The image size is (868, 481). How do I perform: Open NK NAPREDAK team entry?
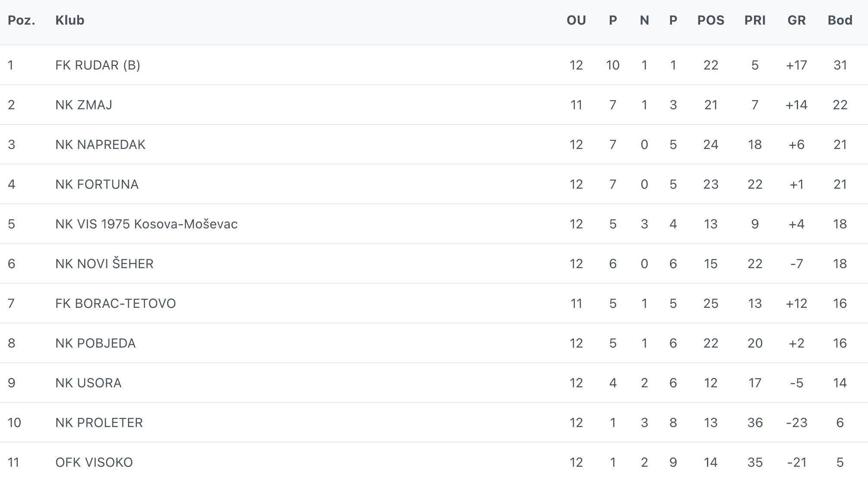pyautogui.click(x=100, y=145)
